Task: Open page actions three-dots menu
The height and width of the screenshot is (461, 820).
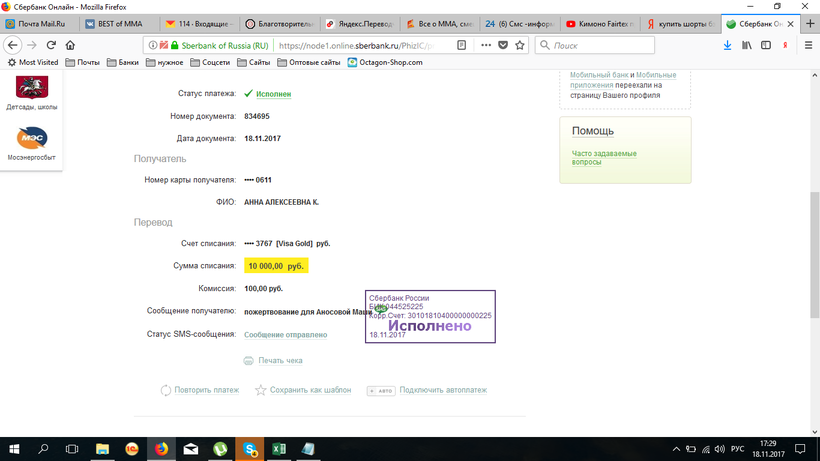Action: [x=486, y=45]
